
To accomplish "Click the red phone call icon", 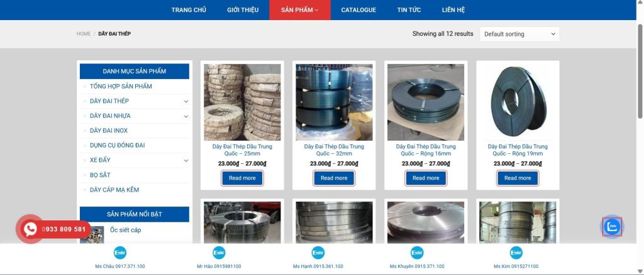I will (30, 229).
